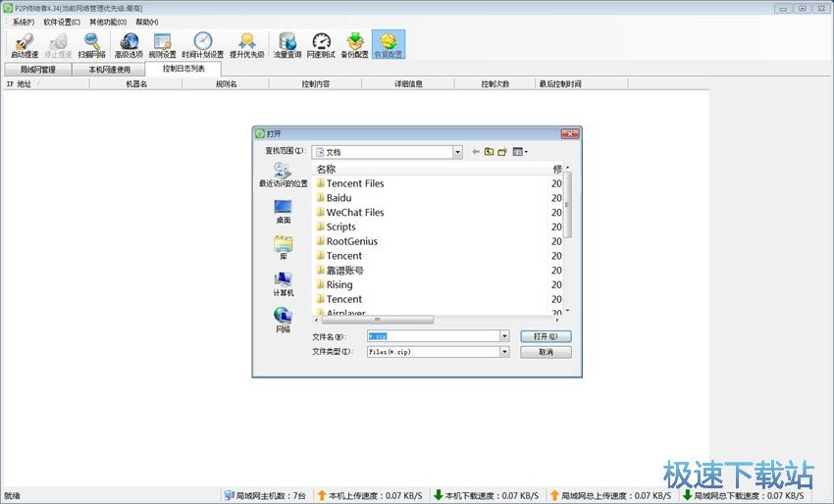Click the 取消 Cancel button

(546, 352)
